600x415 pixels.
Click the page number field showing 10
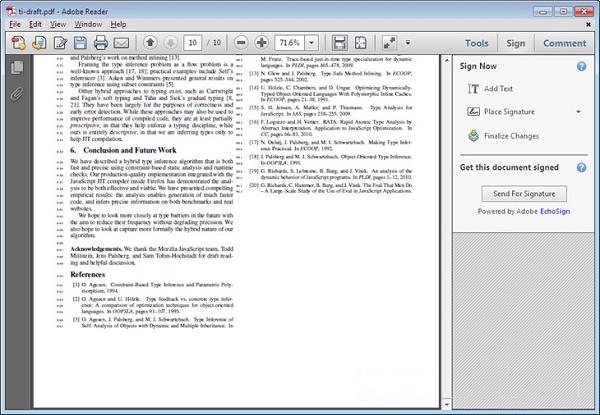(192, 43)
